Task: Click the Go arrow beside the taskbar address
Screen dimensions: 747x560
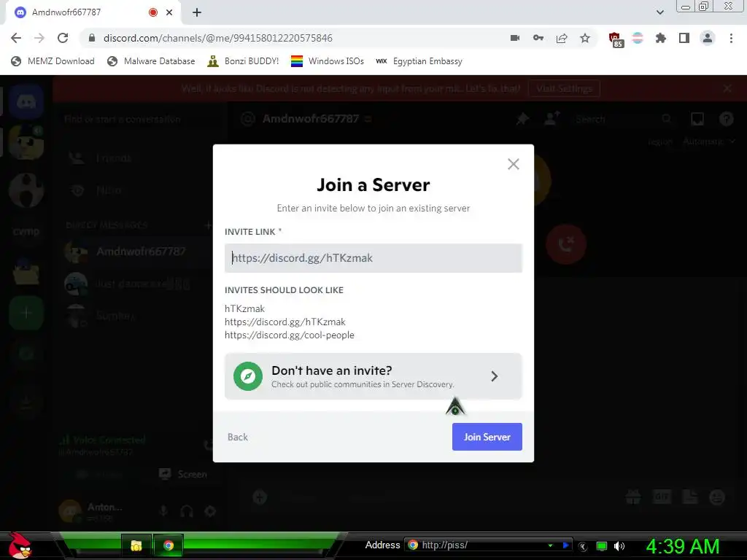Action: [565, 545]
